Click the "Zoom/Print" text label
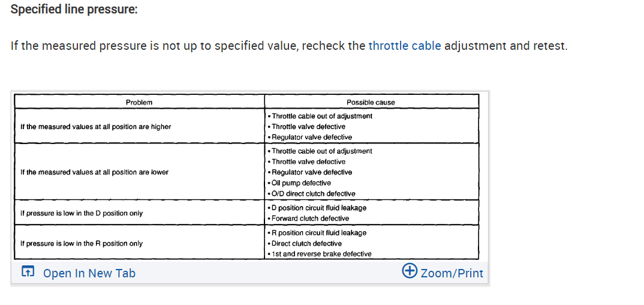 click(452, 273)
